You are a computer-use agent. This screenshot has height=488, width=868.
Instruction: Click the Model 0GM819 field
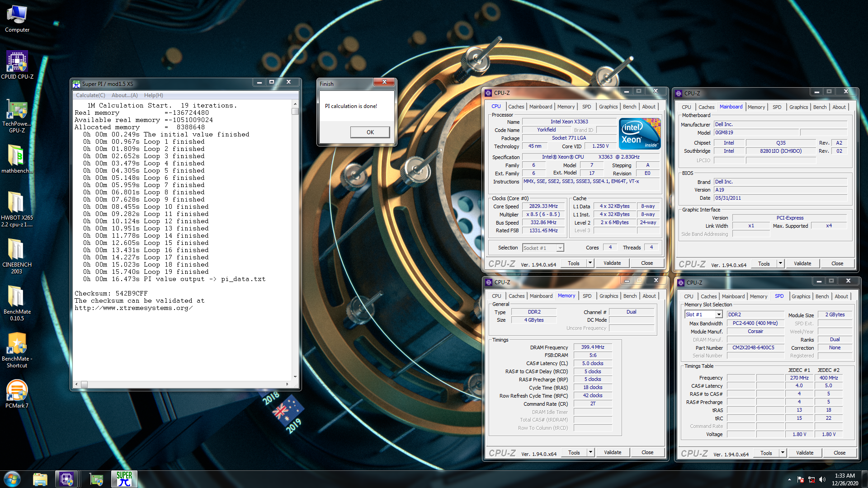click(756, 132)
